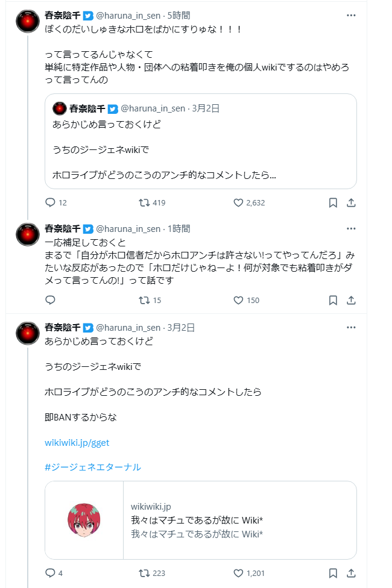Retweet the tweet with 419 retweets
This screenshot has width=392, height=588.
point(145,203)
